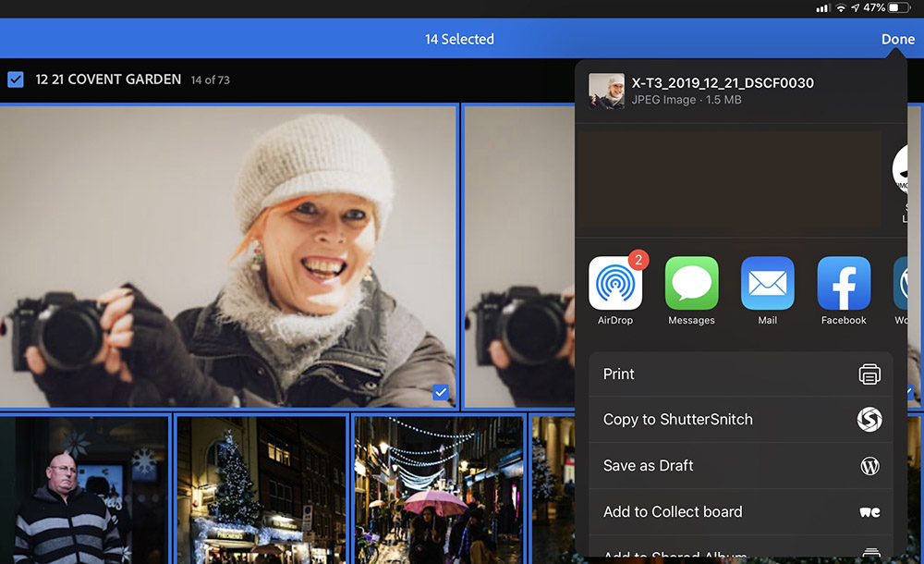
Task: Click the ShutterSnitch aperture icon
Action: [x=869, y=420]
